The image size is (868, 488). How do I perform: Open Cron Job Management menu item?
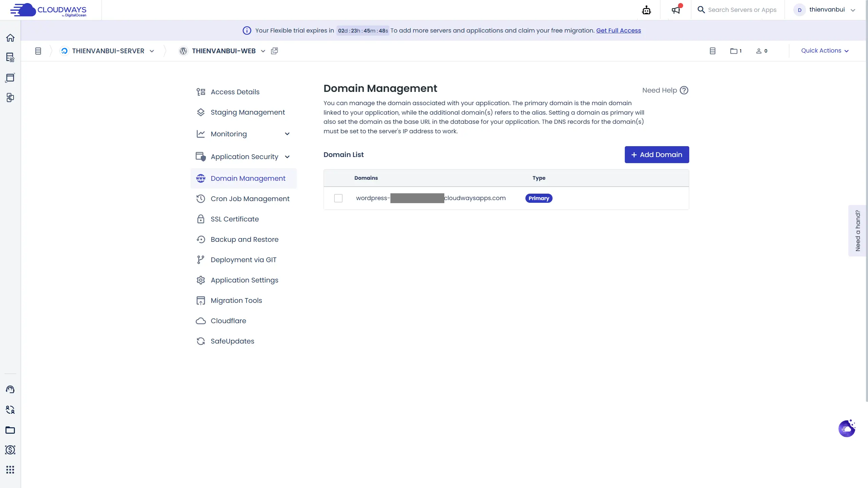pyautogui.click(x=244, y=199)
